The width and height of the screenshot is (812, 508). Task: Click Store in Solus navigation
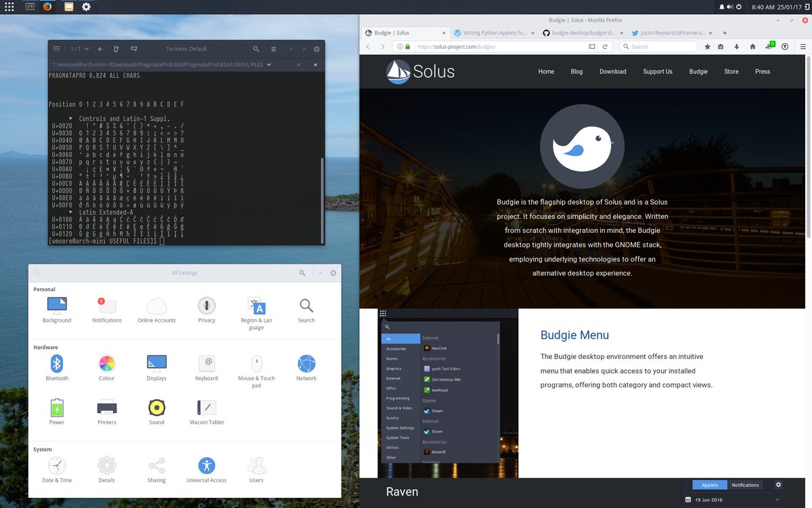[731, 71]
